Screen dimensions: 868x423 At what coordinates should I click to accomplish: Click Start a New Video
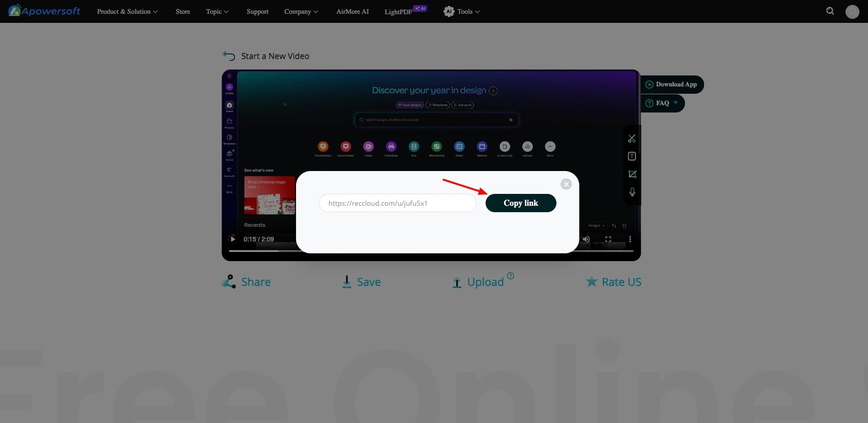266,56
